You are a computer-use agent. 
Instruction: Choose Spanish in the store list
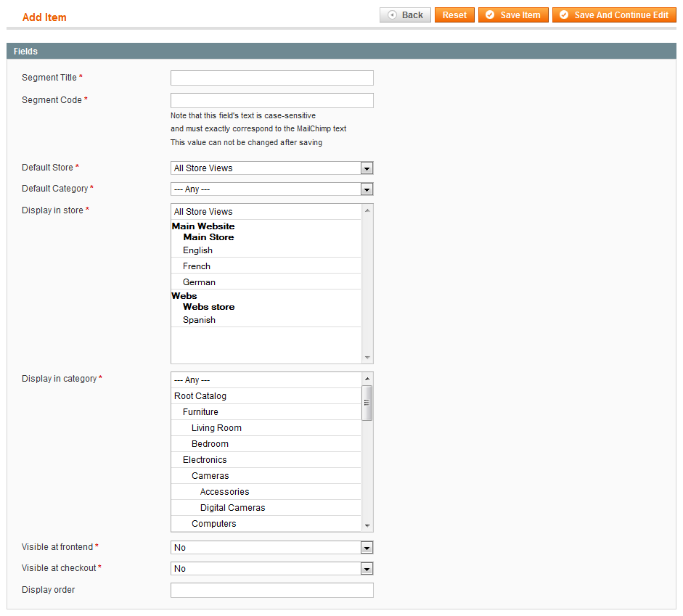(199, 320)
